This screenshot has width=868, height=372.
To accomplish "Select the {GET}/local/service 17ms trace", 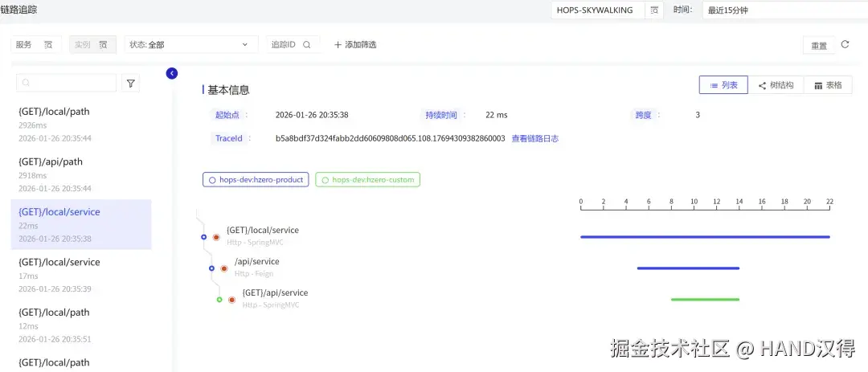I will (x=81, y=275).
